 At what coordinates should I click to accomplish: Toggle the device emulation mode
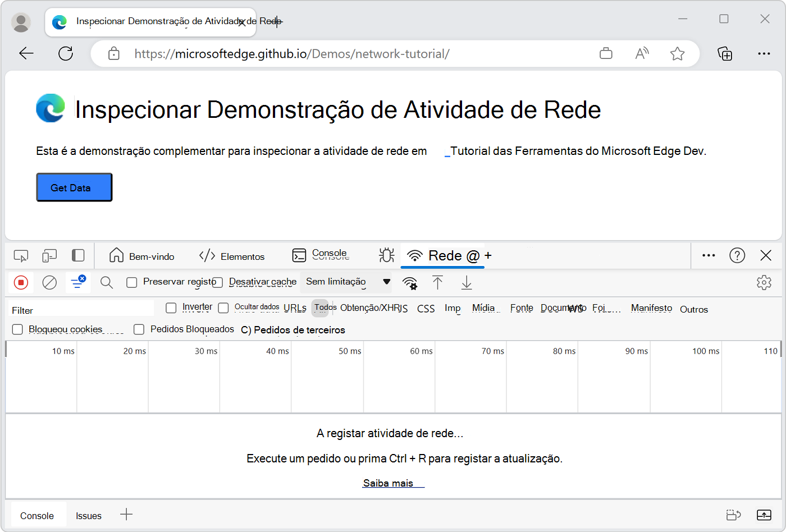(49, 255)
